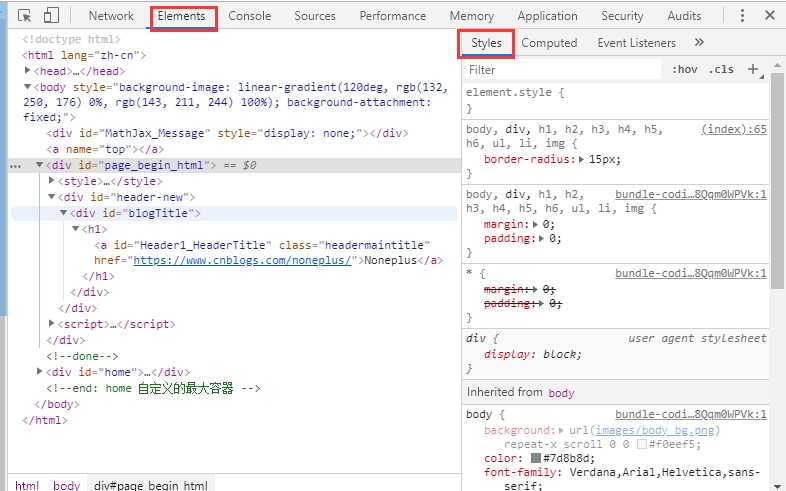Image resolution: width=786 pixels, height=491 pixels.
Task: Toggle .cls class editor
Action: 721,69
